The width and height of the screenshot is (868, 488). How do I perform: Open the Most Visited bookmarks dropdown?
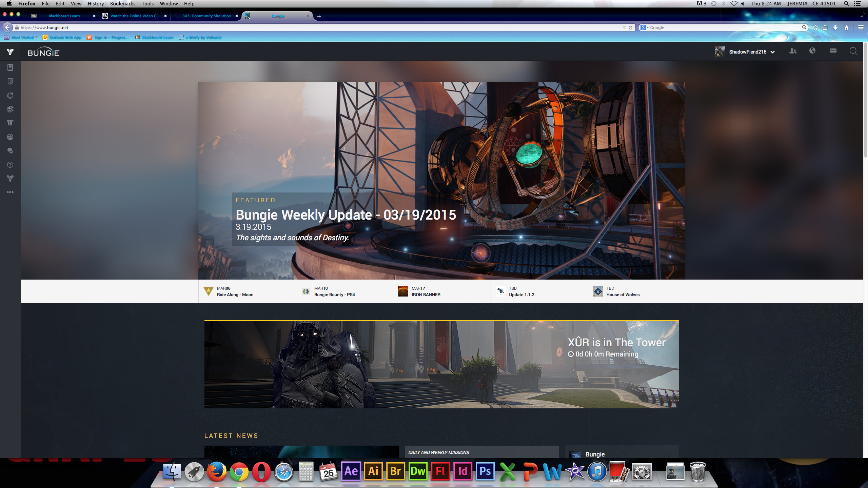coord(22,37)
